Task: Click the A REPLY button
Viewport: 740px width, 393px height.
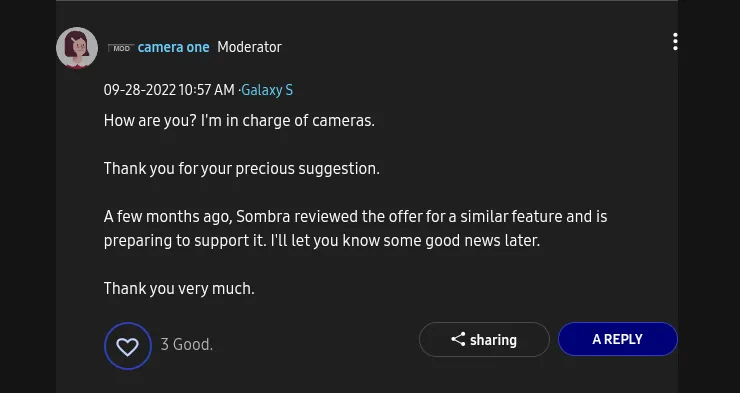Action: [618, 339]
